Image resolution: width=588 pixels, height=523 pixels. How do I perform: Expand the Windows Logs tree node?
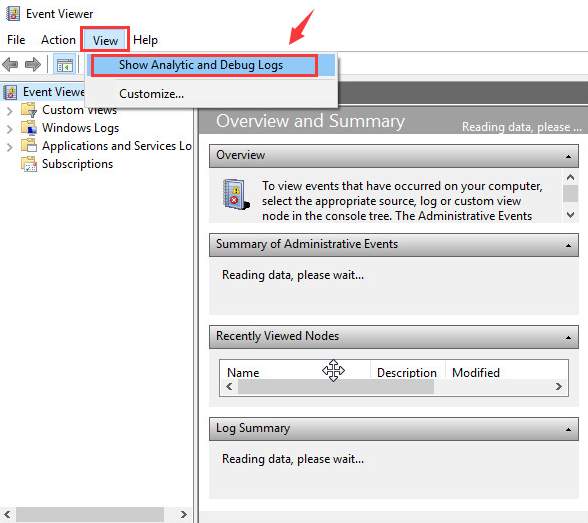(10, 129)
